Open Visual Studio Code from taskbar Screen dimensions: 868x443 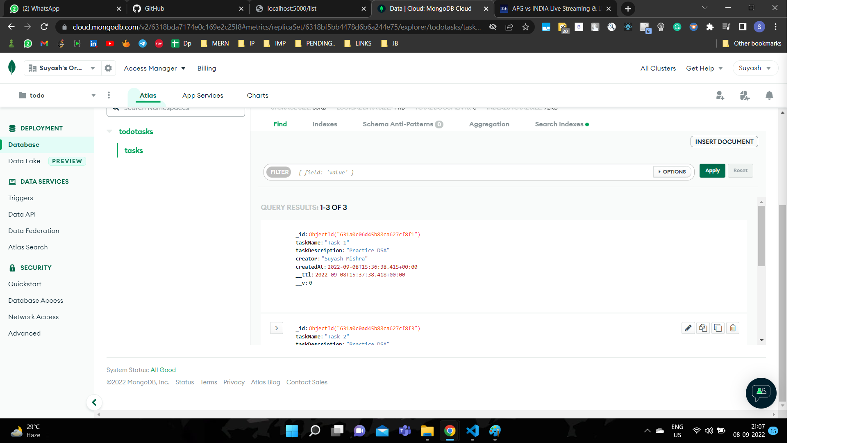tap(473, 431)
